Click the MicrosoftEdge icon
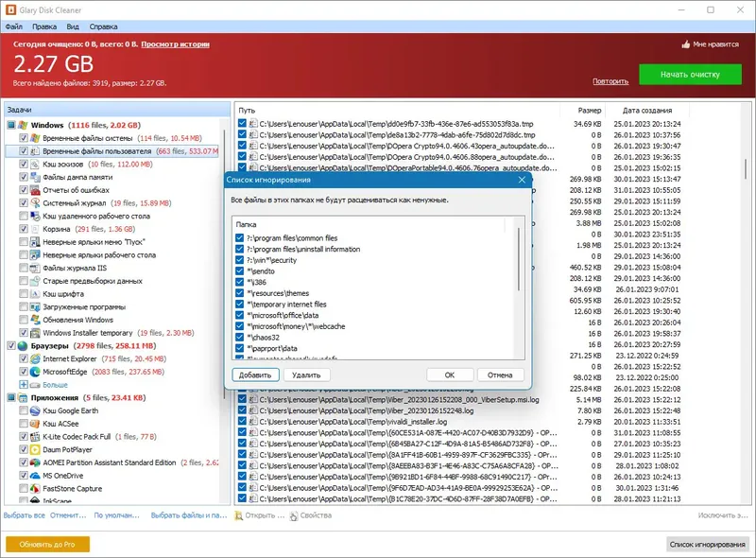The height and width of the screenshot is (558, 756). [x=35, y=372]
